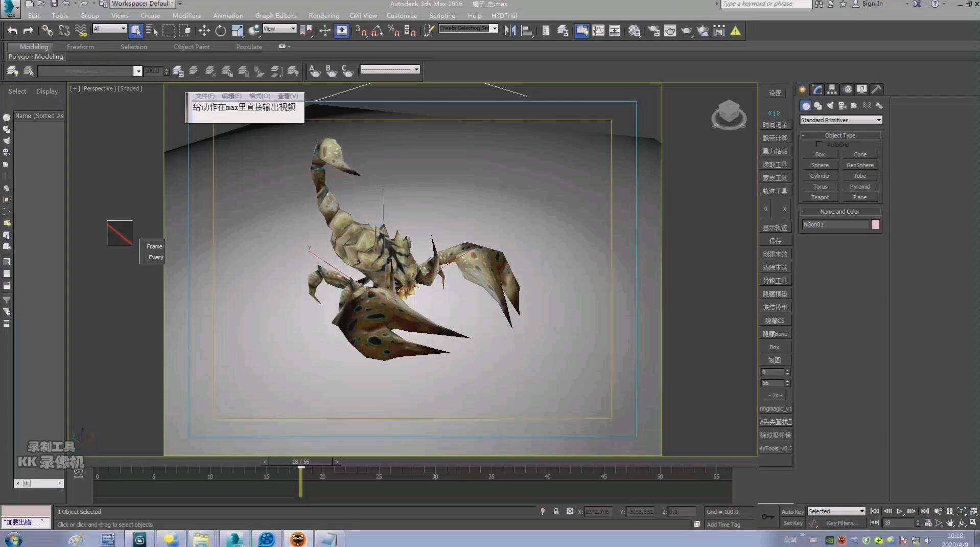Click the Mirror tool icon
The width and height of the screenshot is (980, 547).
509,31
